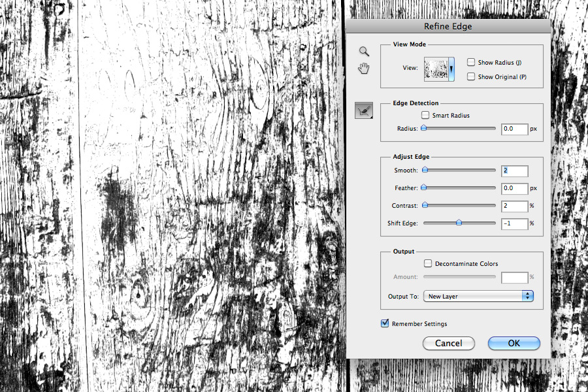Expand Output To options via its stepper arrows

[528, 295]
